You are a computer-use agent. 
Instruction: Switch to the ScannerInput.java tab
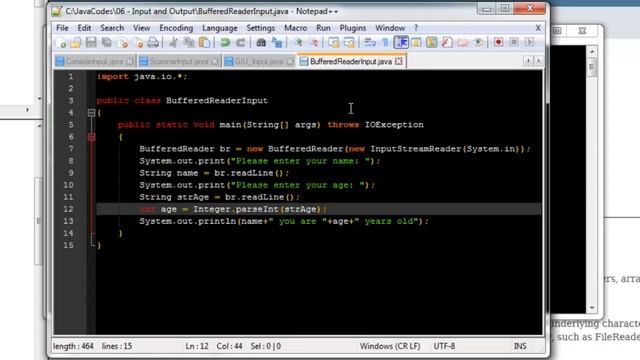179,61
